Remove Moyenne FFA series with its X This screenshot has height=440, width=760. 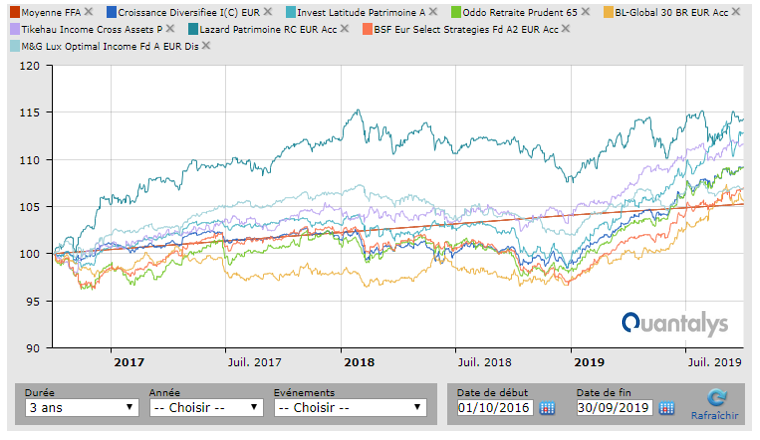pos(88,12)
